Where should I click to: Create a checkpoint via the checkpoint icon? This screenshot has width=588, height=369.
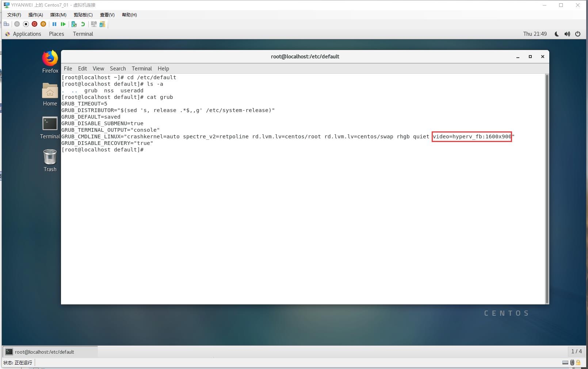[74, 24]
